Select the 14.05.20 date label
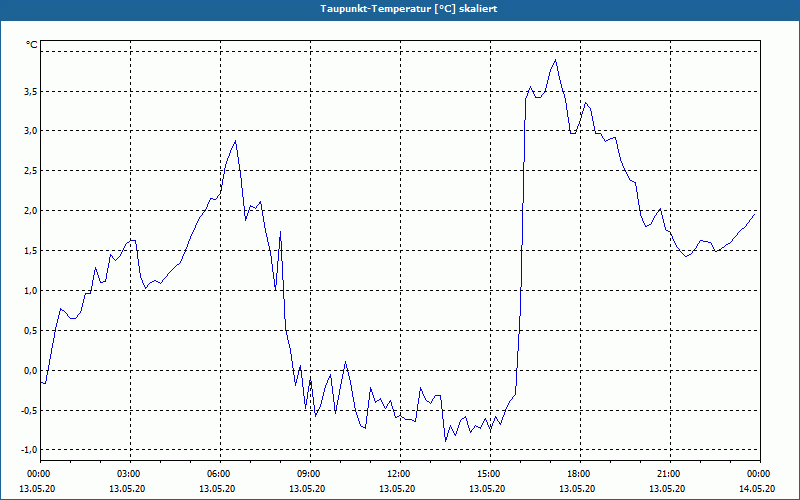Viewport: 800px width, 500px height. point(758,488)
